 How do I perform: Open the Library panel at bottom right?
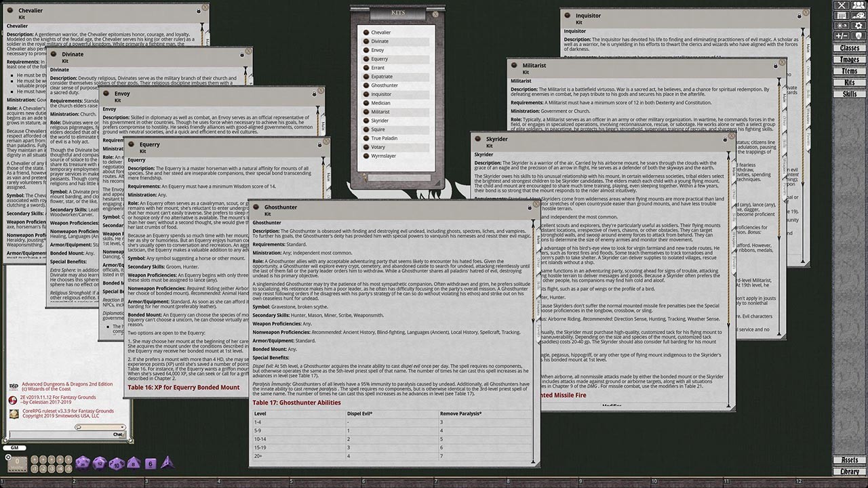849,471
